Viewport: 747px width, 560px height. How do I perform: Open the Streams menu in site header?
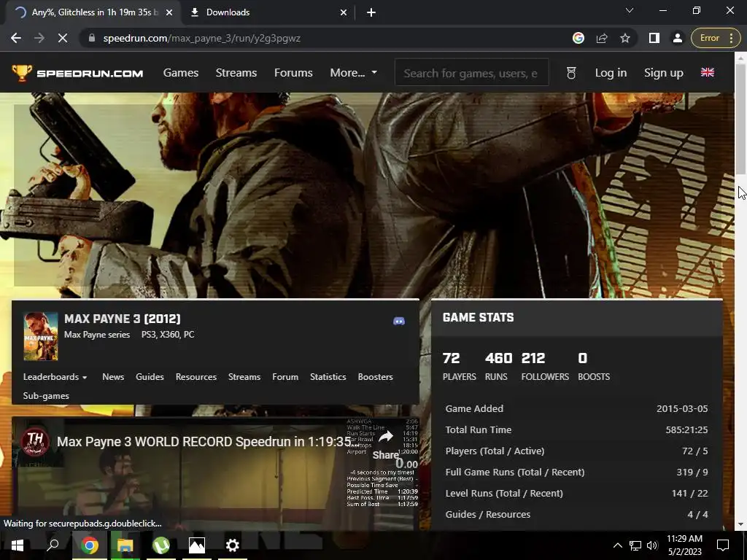pos(236,73)
